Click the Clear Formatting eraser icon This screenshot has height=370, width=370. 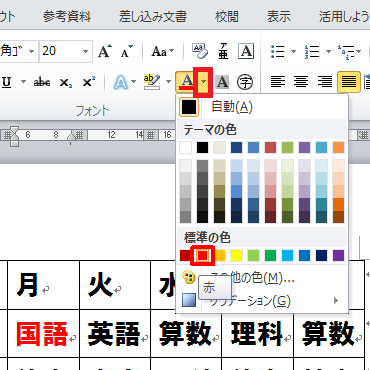pos(200,51)
